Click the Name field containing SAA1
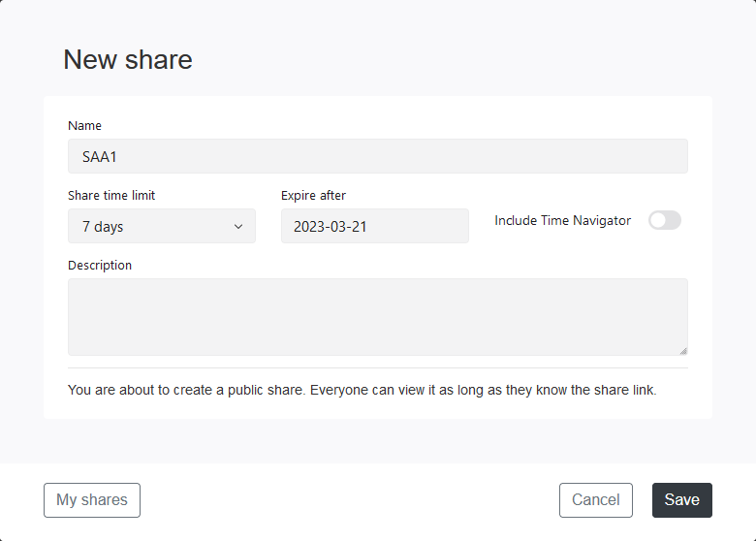Viewport: 756px width, 541px height. pos(378,156)
